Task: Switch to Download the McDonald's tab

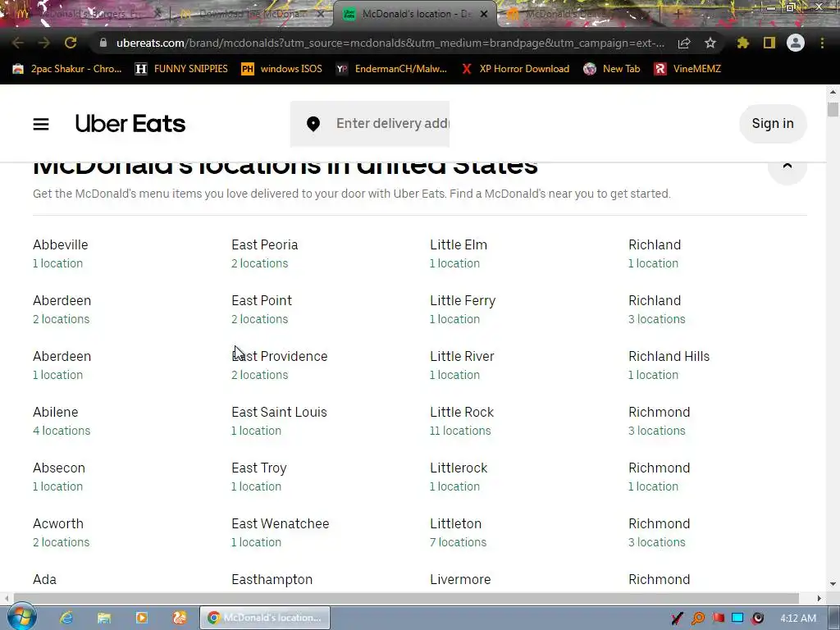Action: 250,14
